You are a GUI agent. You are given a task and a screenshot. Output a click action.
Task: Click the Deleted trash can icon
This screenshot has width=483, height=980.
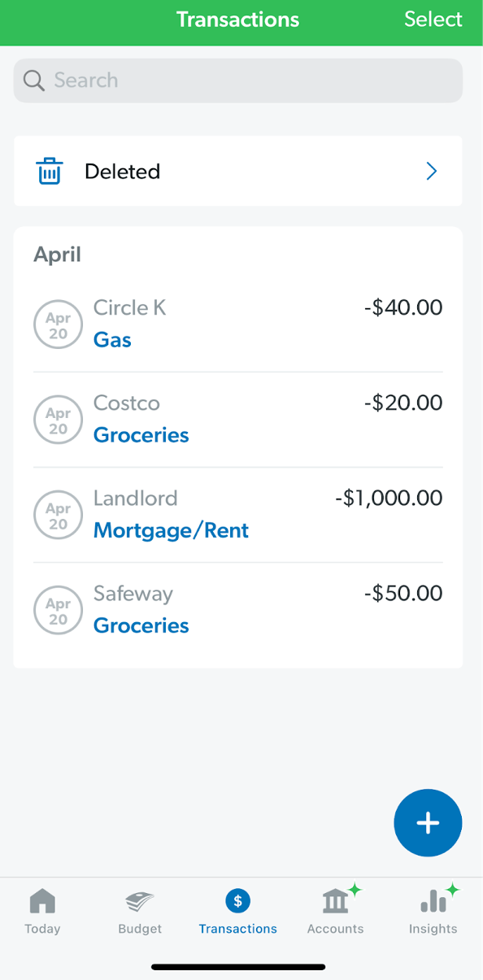coord(49,171)
